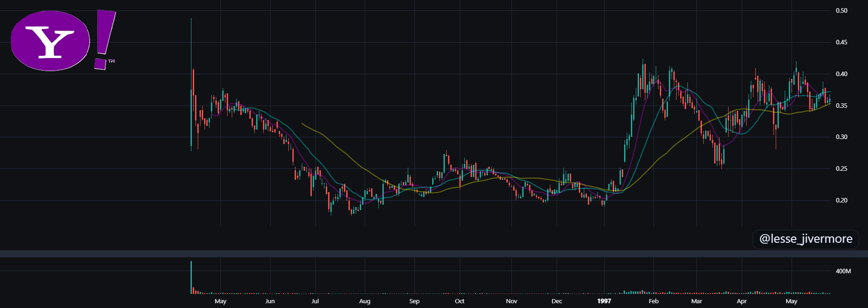Click the @lesse_jivermore watermark label
Viewport: 868px width, 308px height.
pos(806,239)
